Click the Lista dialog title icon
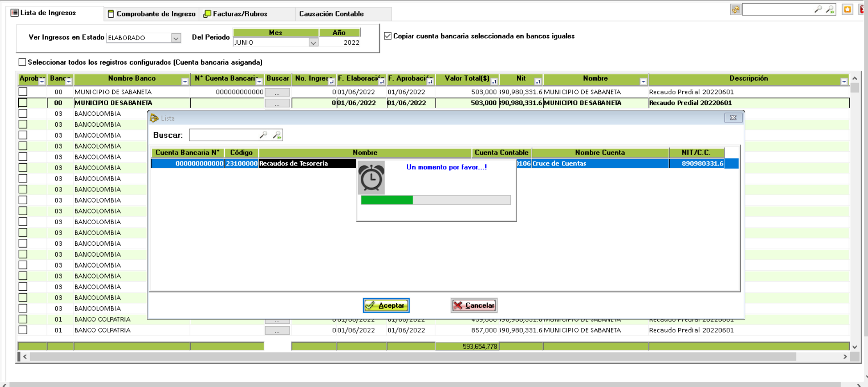The height and width of the screenshot is (387, 868). click(154, 118)
